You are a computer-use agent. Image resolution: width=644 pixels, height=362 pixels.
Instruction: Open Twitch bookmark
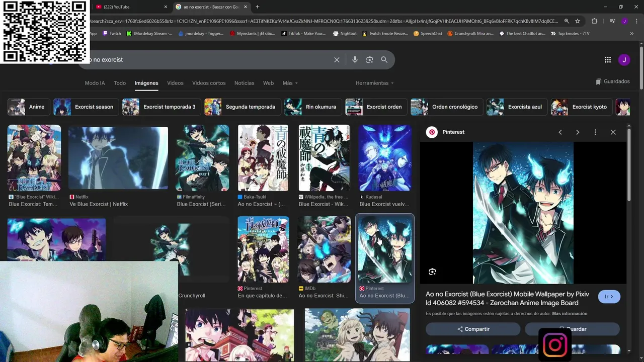112,34
